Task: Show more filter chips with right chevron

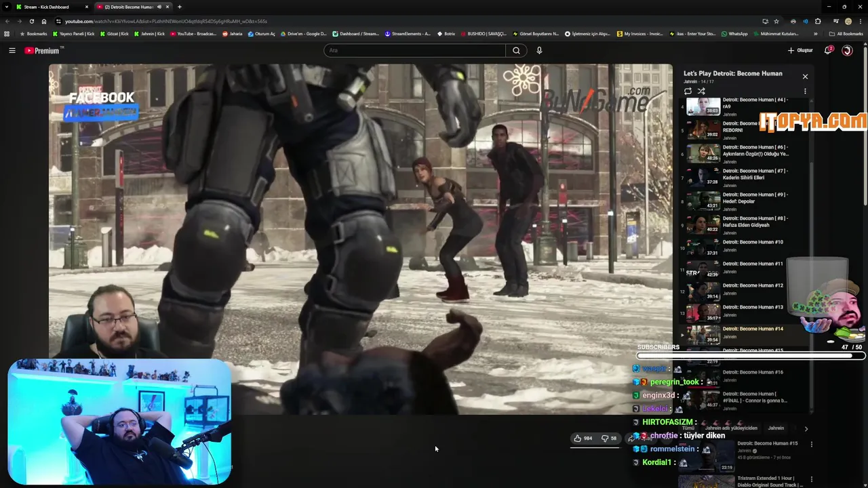Action: coord(806,428)
